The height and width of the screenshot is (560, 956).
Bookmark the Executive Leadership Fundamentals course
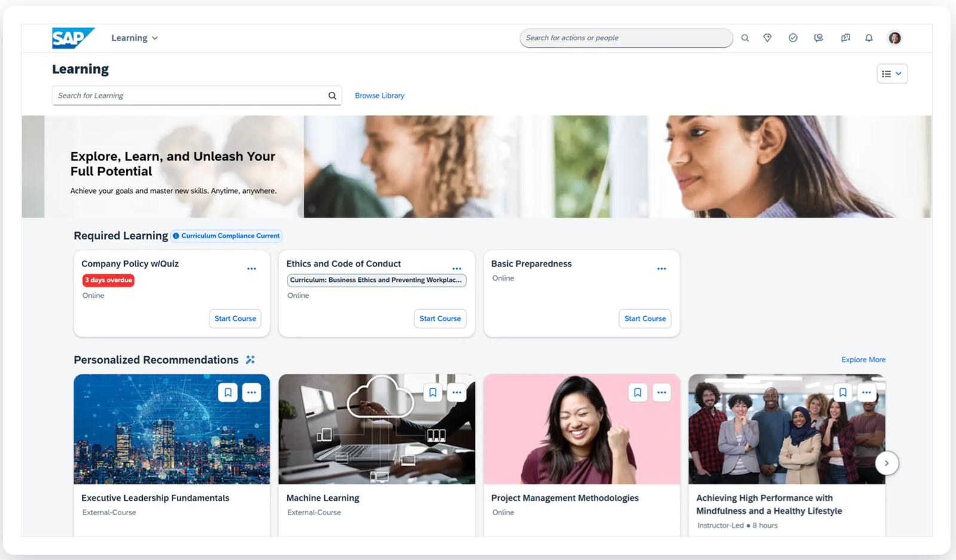coord(228,392)
